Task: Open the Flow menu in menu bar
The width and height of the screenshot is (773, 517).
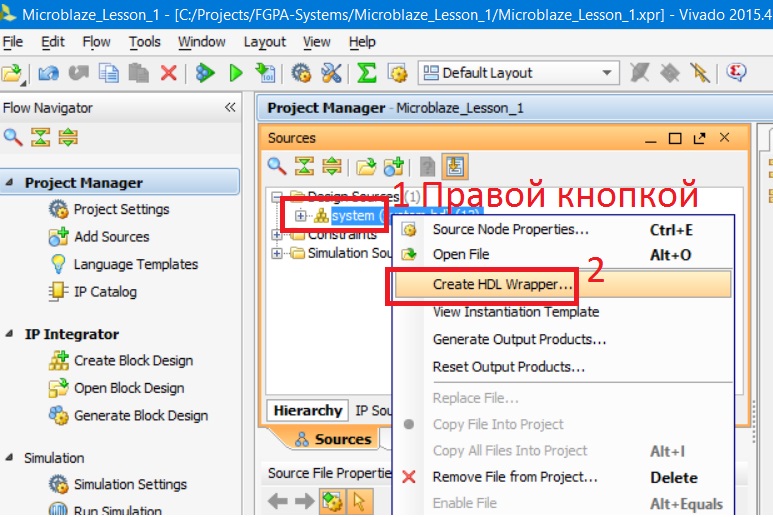Action: point(97,42)
